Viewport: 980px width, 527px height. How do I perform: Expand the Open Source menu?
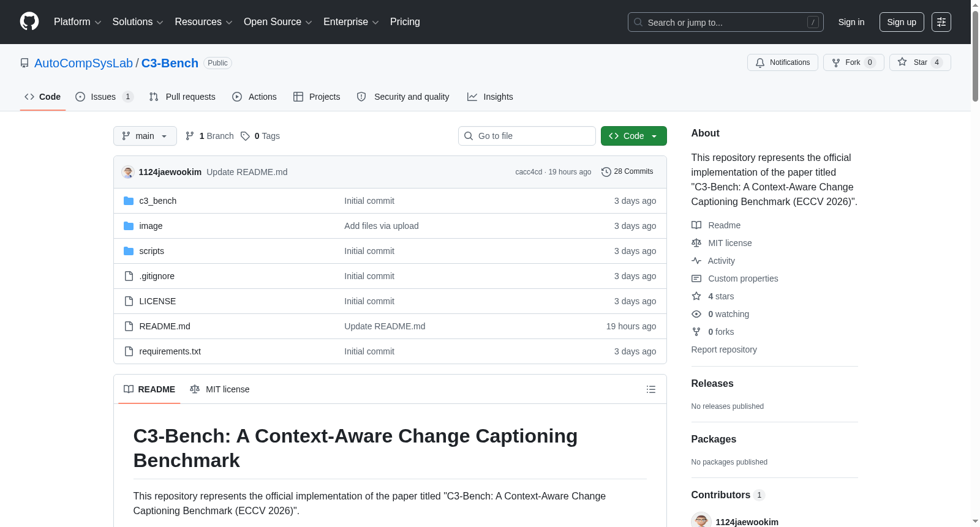click(277, 22)
